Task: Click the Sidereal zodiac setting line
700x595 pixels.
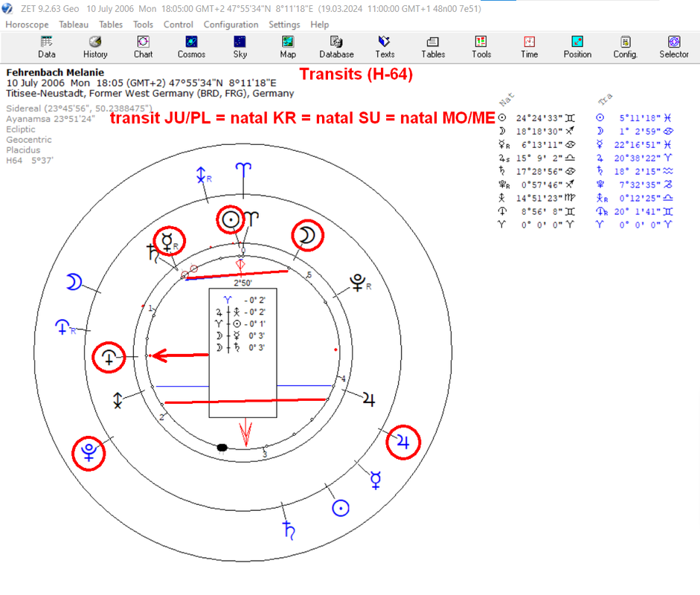Action: (79, 109)
